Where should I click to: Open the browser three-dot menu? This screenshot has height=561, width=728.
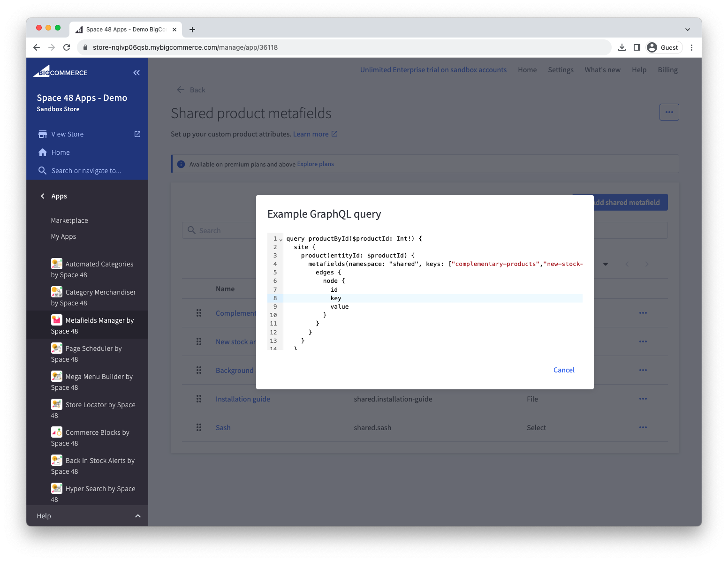[691, 47]
